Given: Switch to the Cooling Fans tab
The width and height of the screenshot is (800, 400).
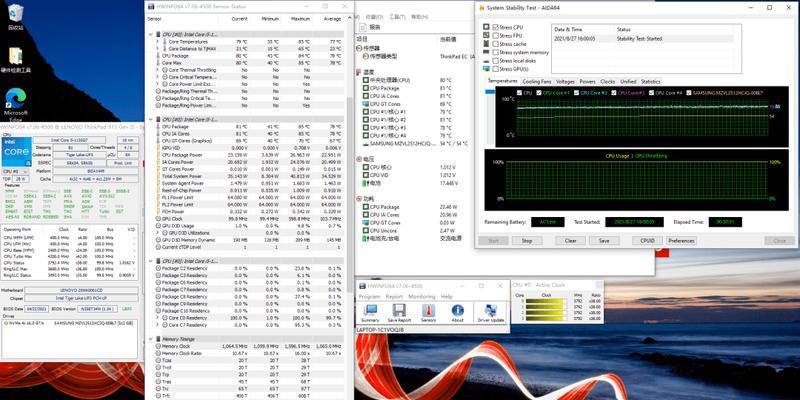Looking at the screenshot, I should tap(537, 82).
